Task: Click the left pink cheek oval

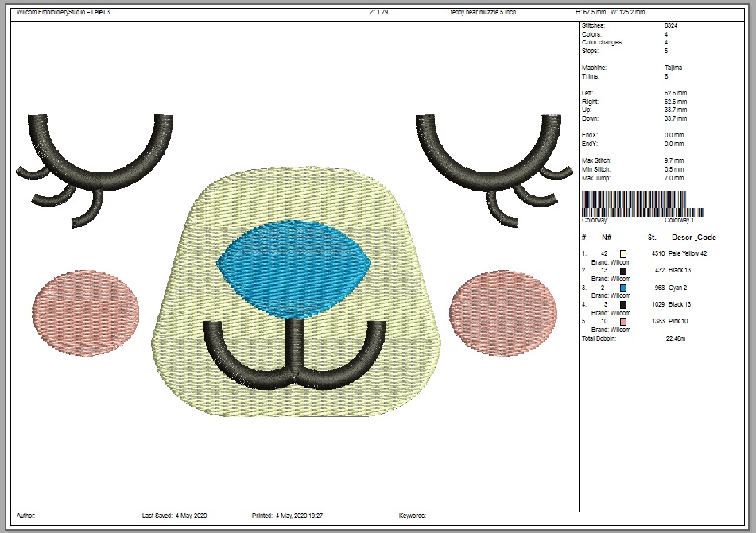Action: 86,307
